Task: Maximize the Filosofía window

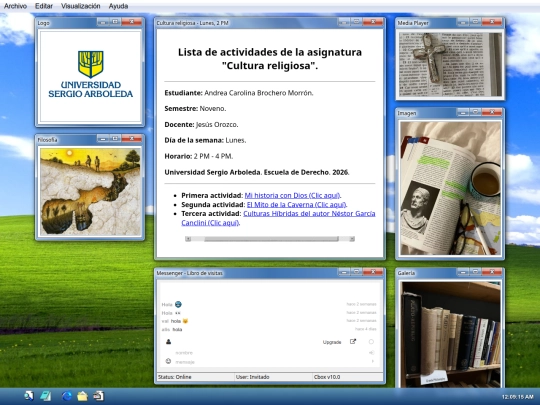Action: 115,138
